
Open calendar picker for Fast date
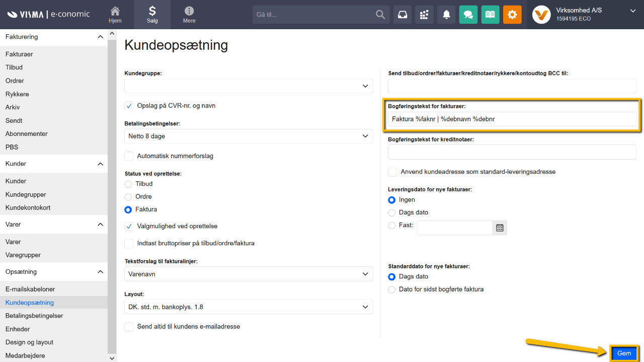(500, 228)
